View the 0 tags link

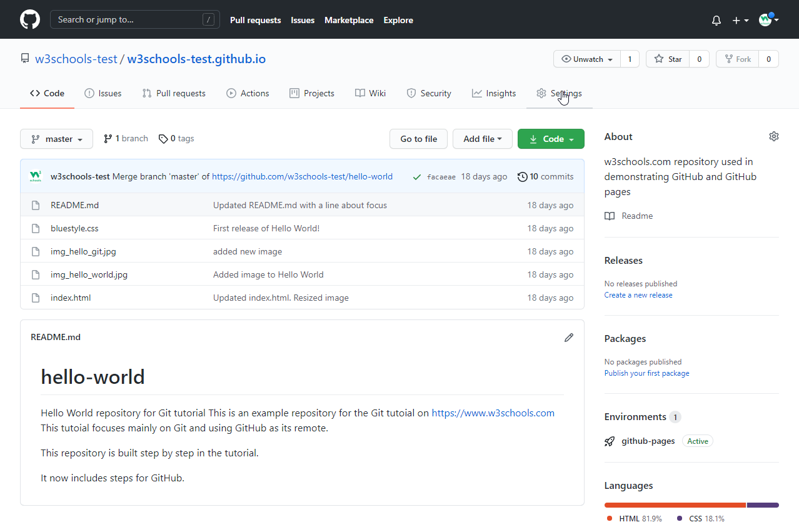click(176, 138)
